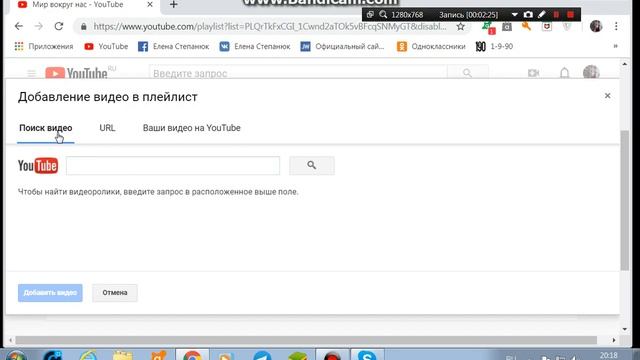This screenshot has width=640, height=360.
Task: Click the Bandicam magnifier icon
Action: coord(383,15)
